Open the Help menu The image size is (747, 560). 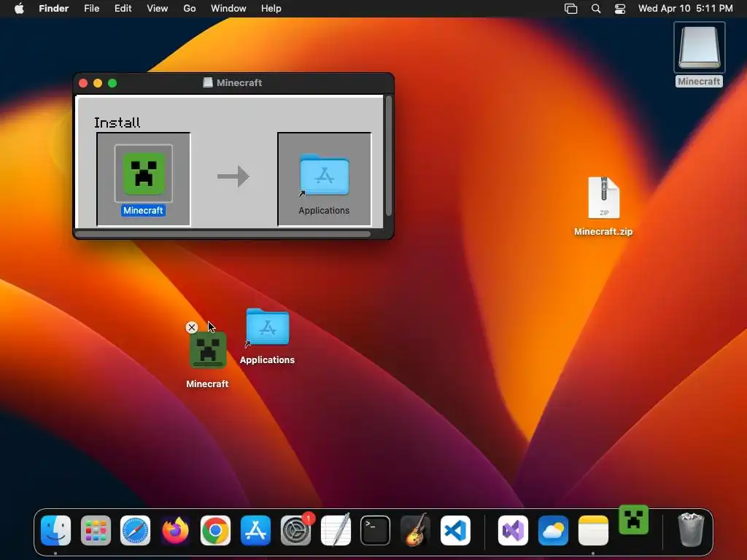pos(271,9)
